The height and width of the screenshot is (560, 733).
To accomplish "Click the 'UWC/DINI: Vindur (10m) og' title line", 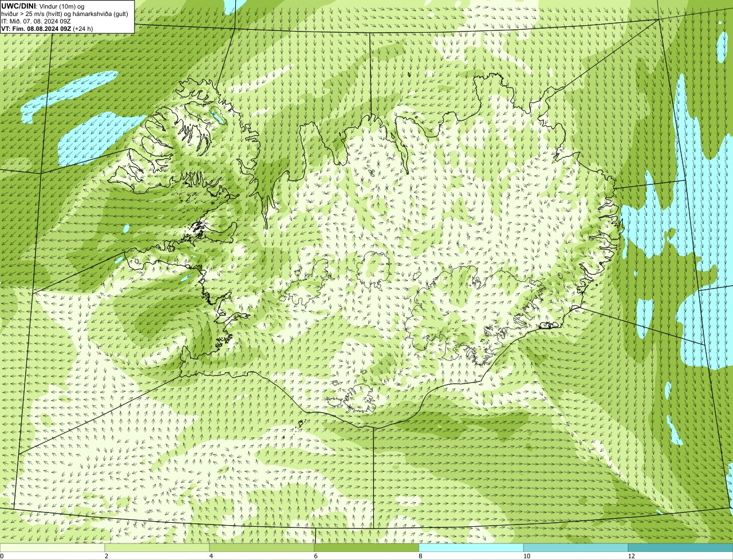I will pos(43,6).
